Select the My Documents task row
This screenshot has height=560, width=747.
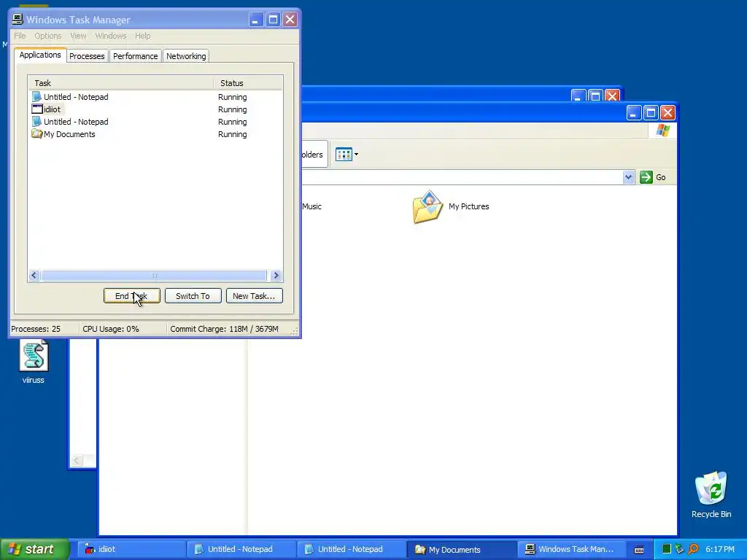(155, 134)
